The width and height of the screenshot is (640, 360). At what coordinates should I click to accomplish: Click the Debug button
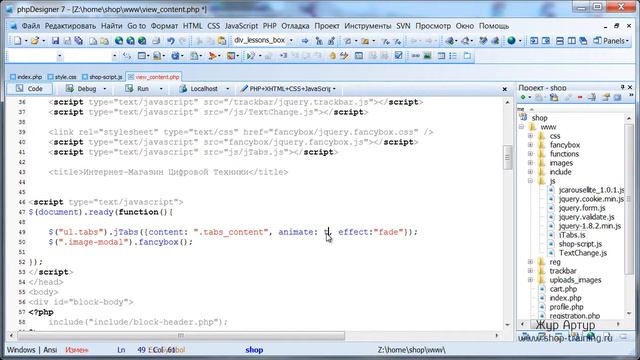[82, 89]
